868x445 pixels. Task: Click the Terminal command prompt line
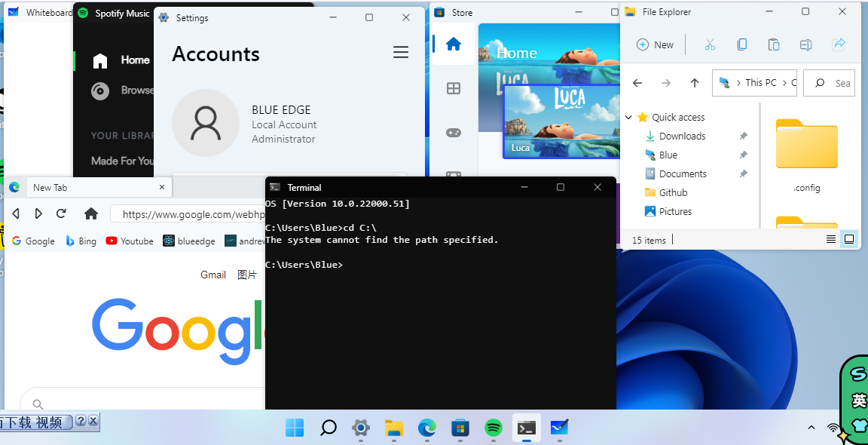click(304, 265)
